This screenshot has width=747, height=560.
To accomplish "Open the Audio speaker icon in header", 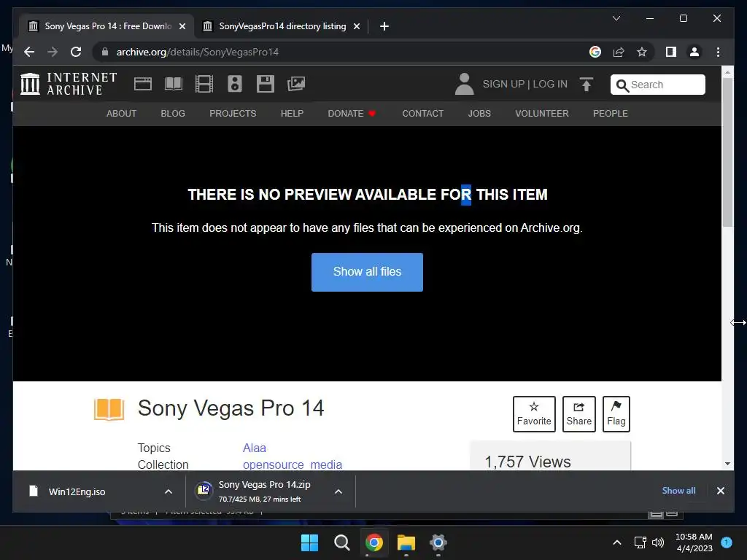I will [x=234, y=84].
